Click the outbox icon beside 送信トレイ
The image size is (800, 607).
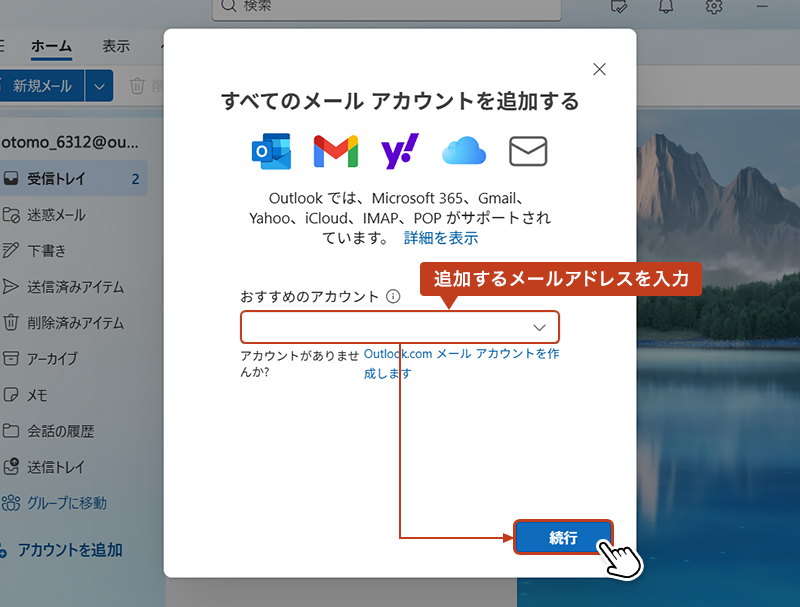click(x=11, y=466)
